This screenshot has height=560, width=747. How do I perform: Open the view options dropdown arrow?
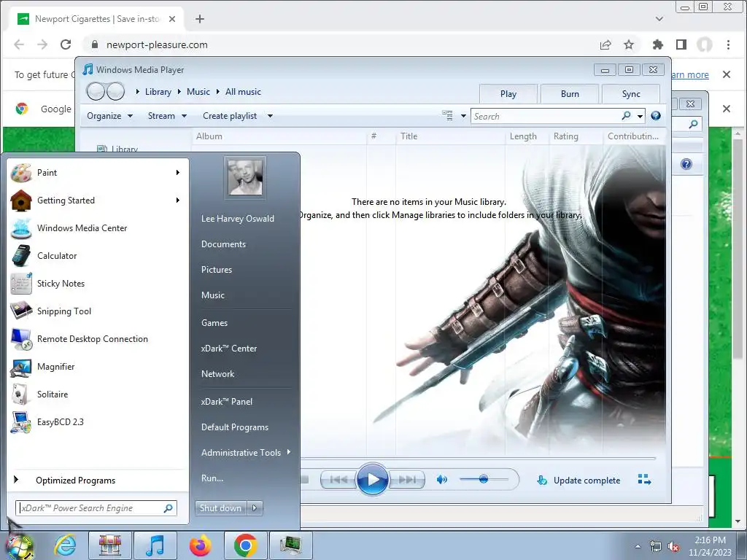click(x=463, y=116)
